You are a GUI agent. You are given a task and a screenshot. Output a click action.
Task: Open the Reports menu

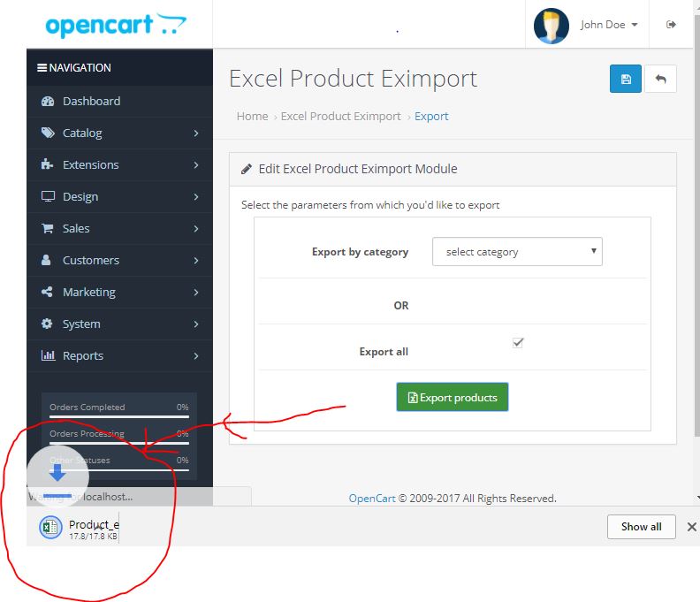click(119, 356)
